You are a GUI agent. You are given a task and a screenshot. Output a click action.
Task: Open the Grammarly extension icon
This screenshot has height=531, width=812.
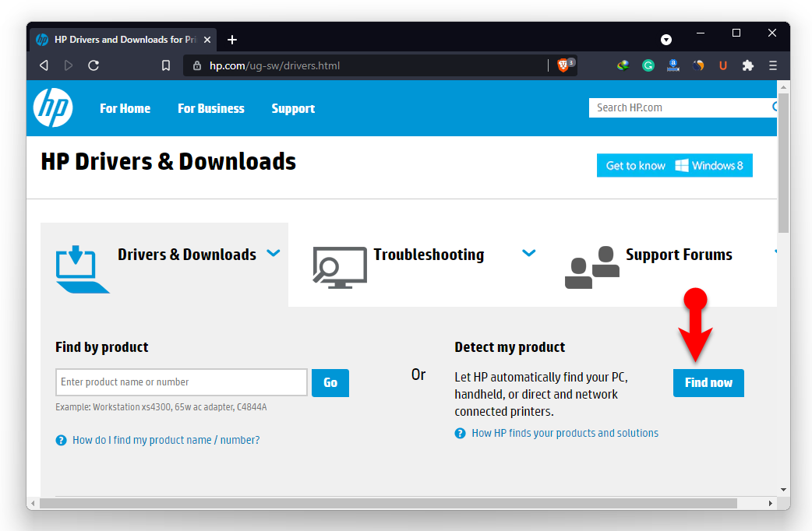pyautogui.click(x=648, y=66)
